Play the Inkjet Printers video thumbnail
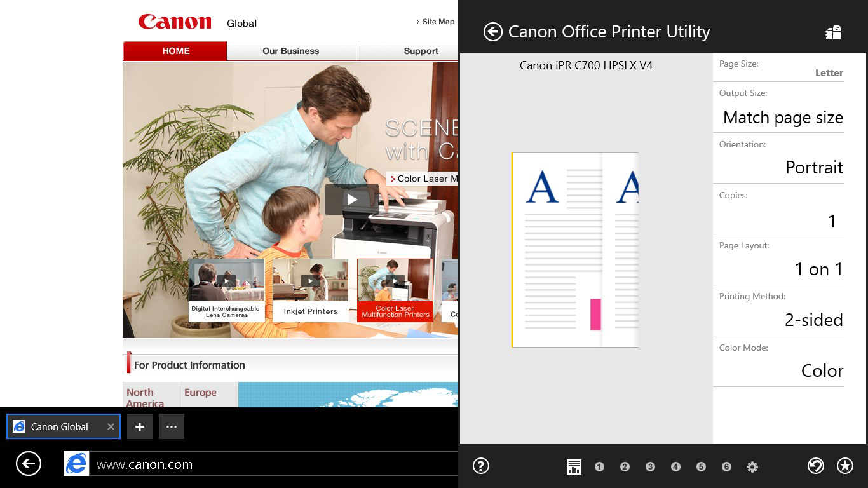Screen dimensions: 868x488 click(310, 281)
